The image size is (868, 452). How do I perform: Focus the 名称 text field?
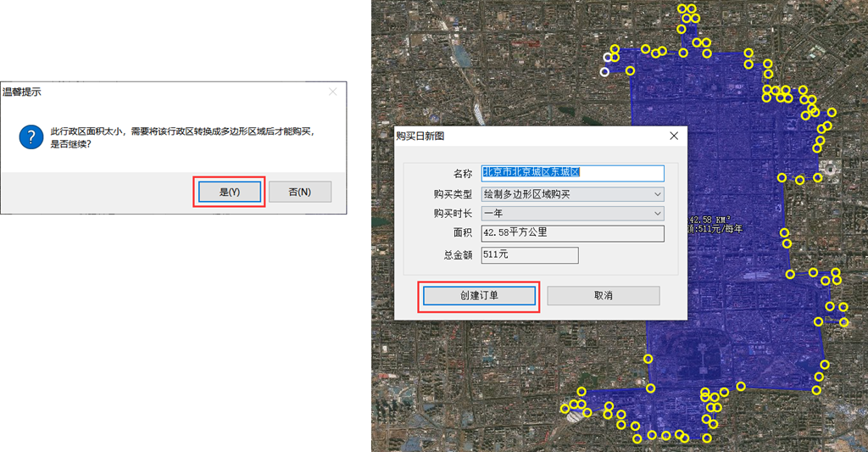point(572,173)
